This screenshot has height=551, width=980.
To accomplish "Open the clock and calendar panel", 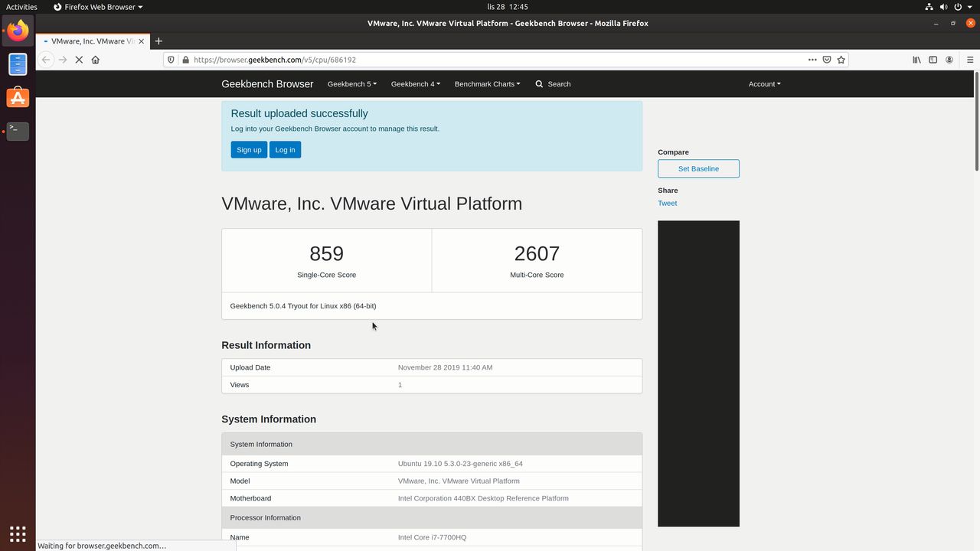I will (508, 7).
